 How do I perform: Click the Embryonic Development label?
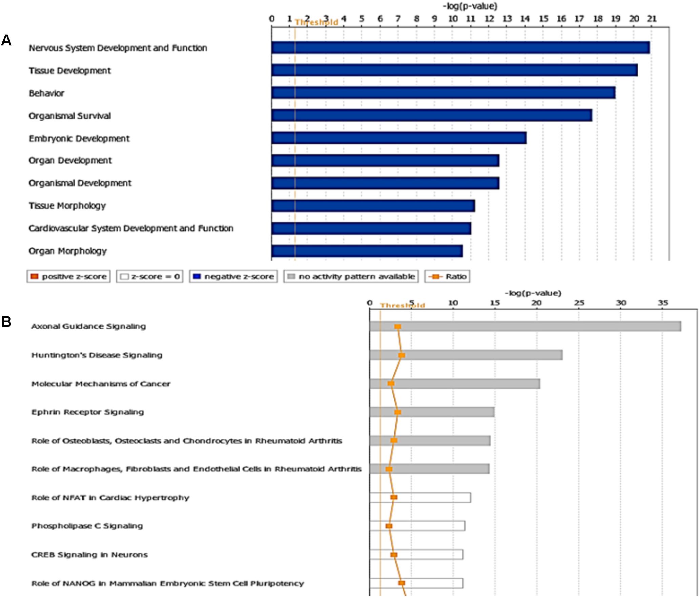coord(79,139)
